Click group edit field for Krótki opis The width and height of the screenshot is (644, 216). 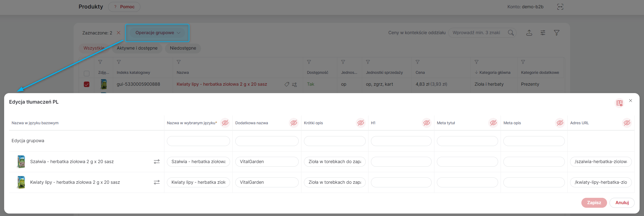click(x=335, y=141)
